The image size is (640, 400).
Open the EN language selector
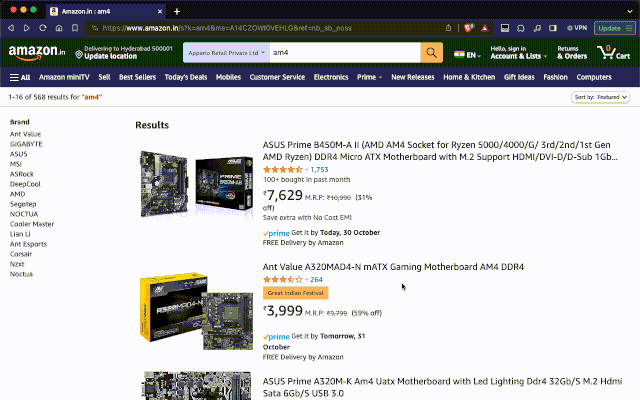click(x=467, y=55)
